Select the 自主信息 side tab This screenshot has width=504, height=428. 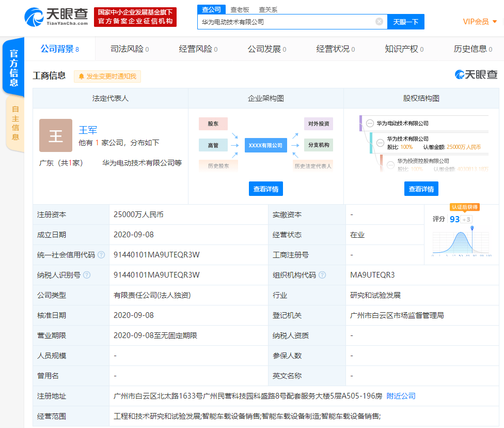tap(15, 123)
